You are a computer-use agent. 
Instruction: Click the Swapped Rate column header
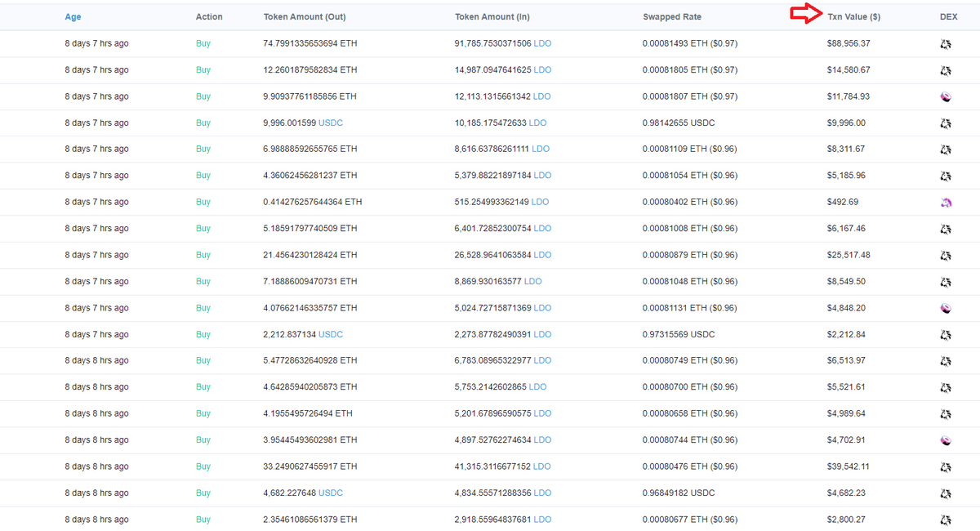(x=672, y=16)
